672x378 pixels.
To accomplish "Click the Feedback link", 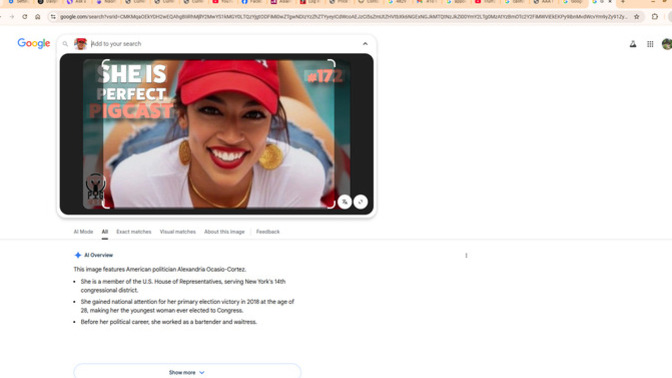I will click(268, 231).
